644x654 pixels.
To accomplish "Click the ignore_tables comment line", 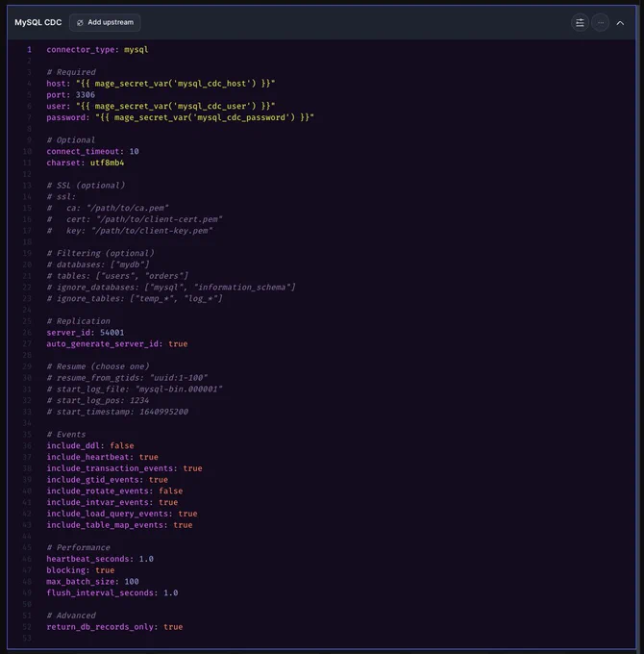I will [135, 298].
